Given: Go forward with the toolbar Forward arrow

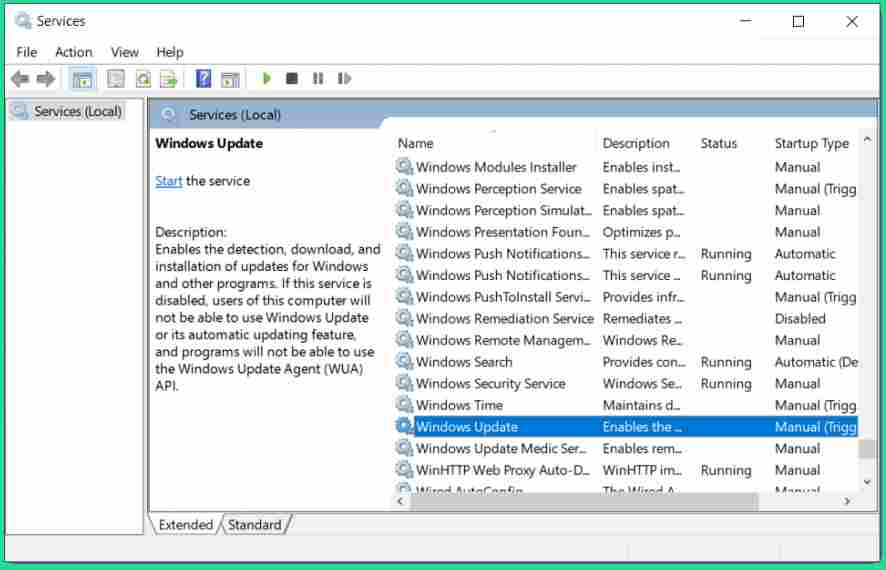Looking at the screenshot, I should click(x=46, y=79).
